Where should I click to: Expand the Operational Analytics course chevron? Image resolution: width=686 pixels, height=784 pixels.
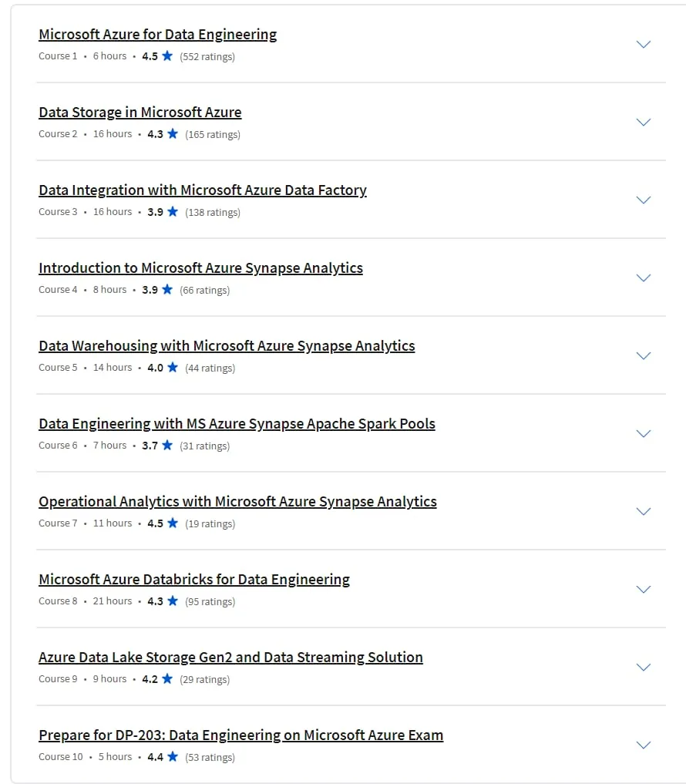(x=643, y=512)
